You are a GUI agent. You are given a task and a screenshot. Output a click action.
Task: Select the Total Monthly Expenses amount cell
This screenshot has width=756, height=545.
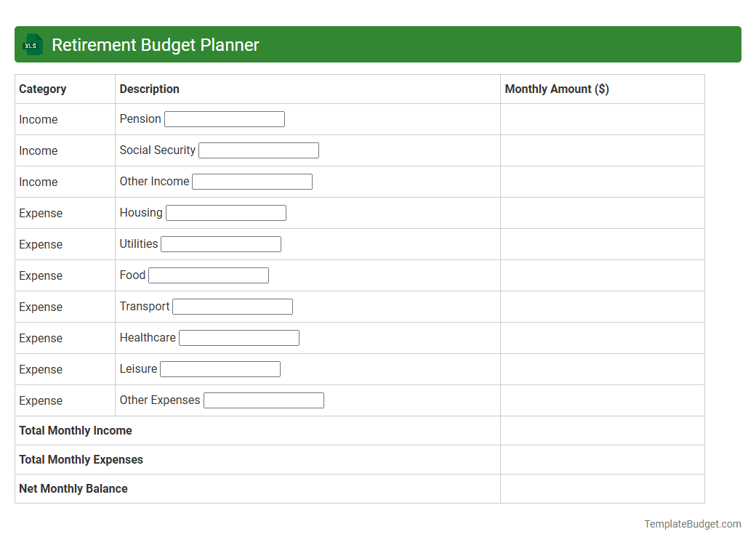point(602,459)
